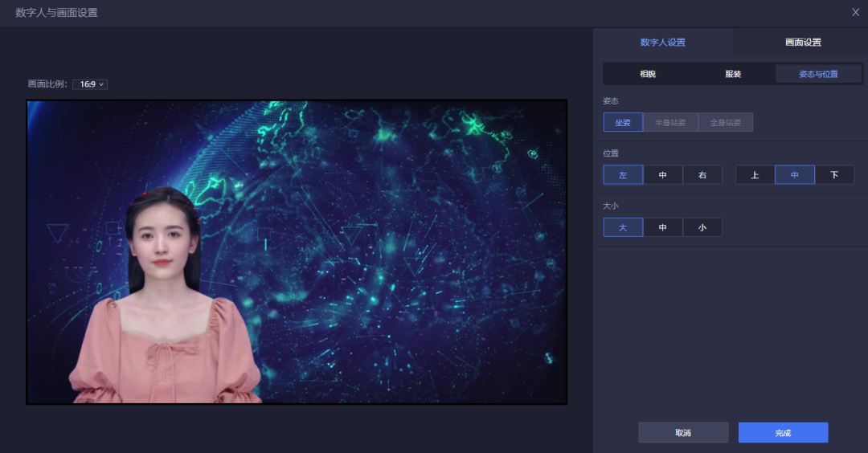Choose the 坐姿 posture option

(623, 123)
